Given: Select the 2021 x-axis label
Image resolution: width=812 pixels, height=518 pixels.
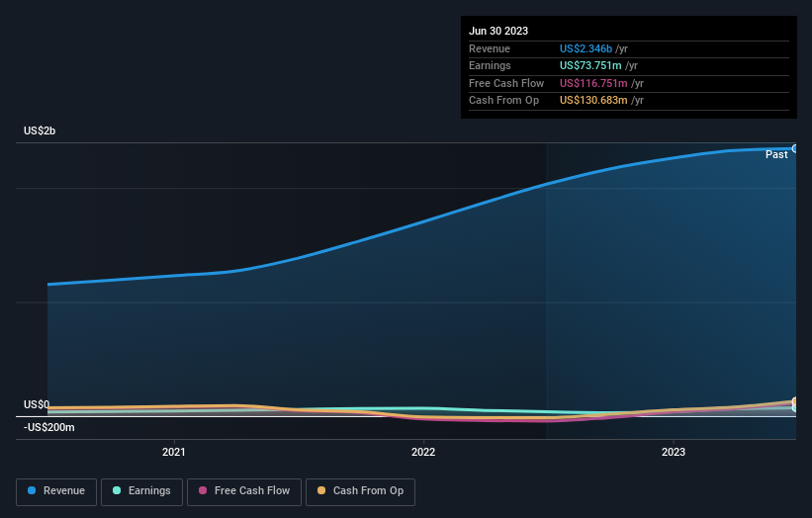Looking at the screenshot, I should click(x=173, y=453).
